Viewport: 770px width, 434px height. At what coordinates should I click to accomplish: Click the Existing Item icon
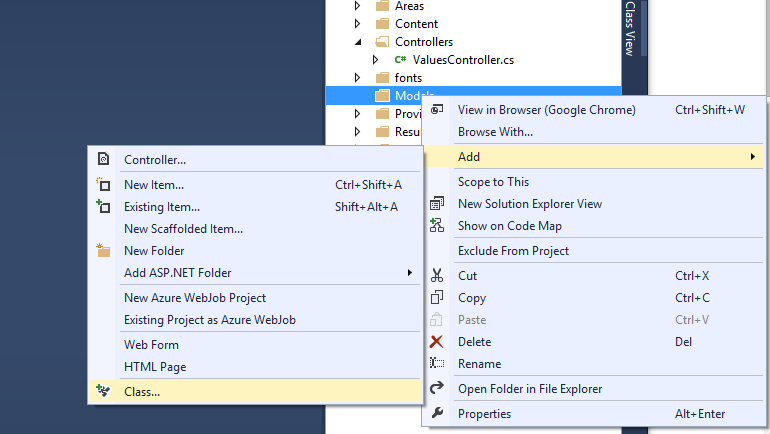103,207
